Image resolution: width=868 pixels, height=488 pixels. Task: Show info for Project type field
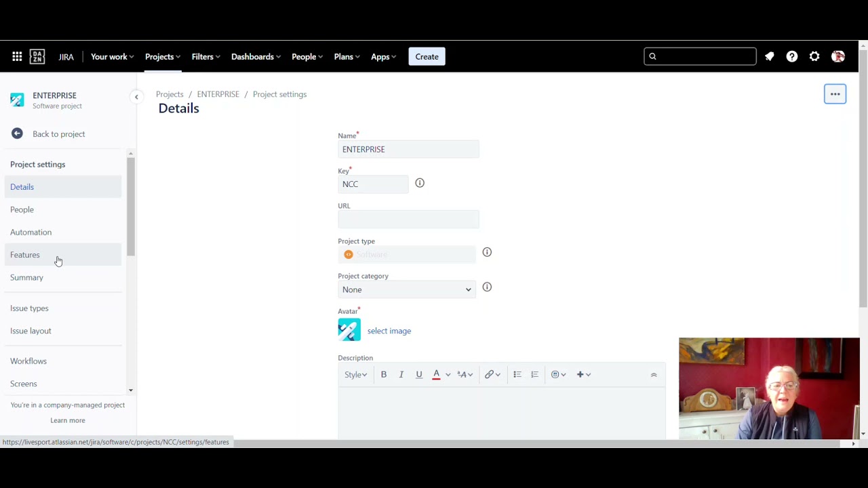487,252
